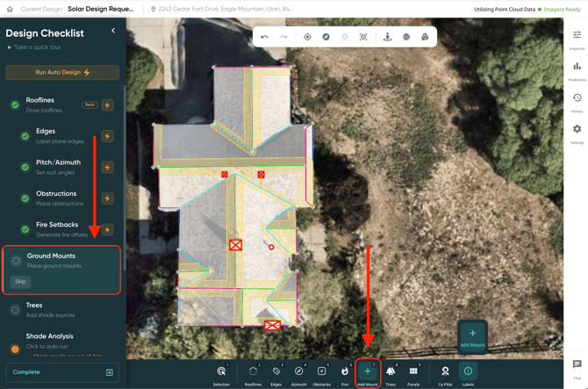Open the Production chart panel
The width and height of the screenshot is (588, 389).
[x=577, y=70]
